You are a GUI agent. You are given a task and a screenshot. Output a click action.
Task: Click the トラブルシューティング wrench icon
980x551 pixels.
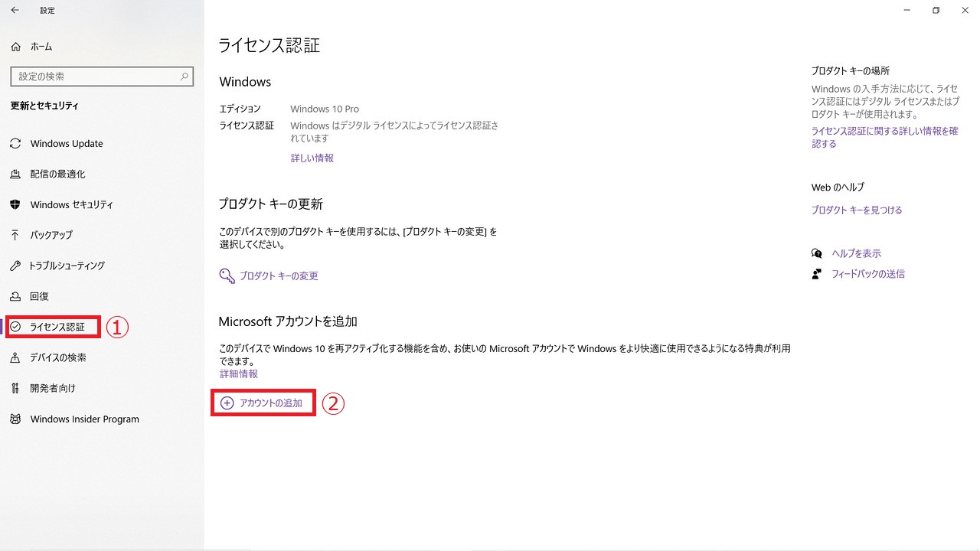pyautogui.click(x=15, y=266)
